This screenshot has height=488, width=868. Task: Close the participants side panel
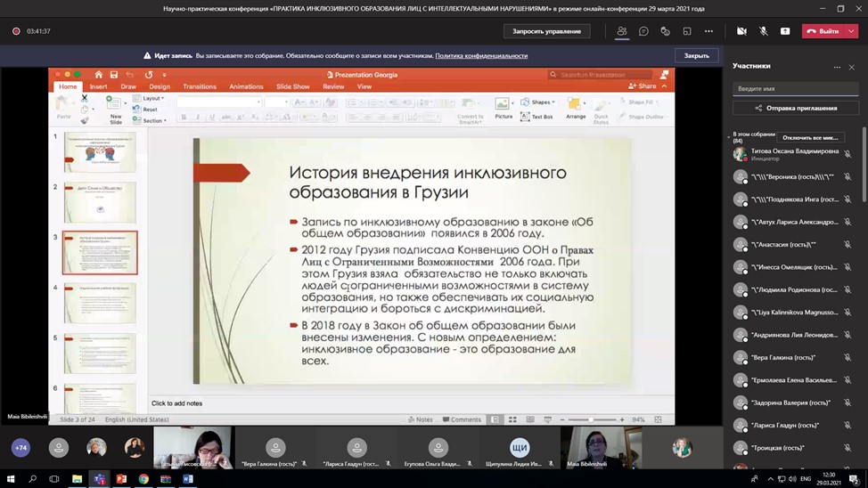pos(852,67)
